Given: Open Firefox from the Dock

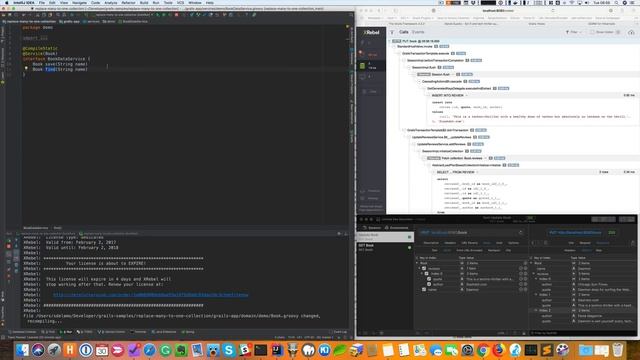Looking at the screenshot, I should coord(499,350).
